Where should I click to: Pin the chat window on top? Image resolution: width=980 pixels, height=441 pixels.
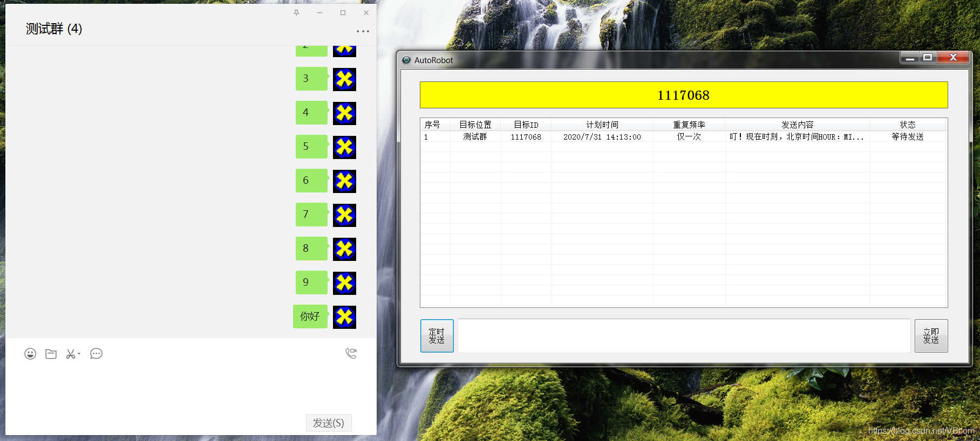point(296,12)
